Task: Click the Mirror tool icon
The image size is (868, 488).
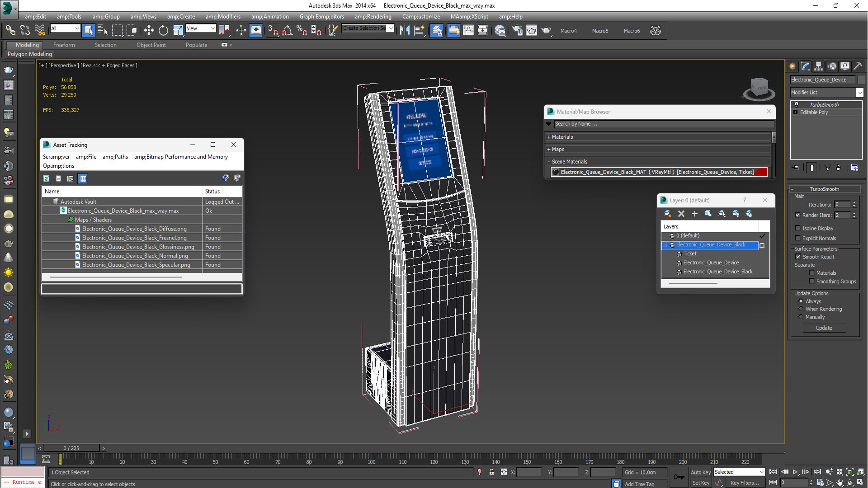Action: pos(405,30)
